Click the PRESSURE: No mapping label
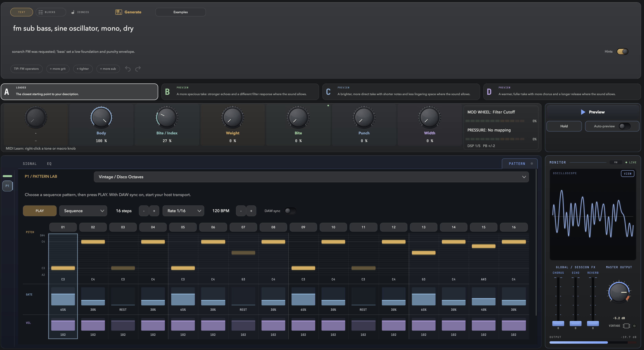 pyautogui.click(x=489, y=130)
